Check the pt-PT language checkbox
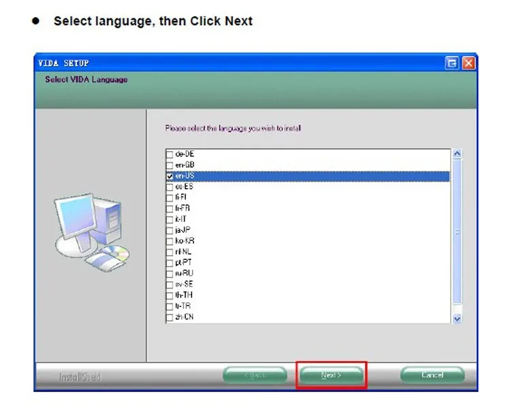The image size is (511, 420). [170, 263]
